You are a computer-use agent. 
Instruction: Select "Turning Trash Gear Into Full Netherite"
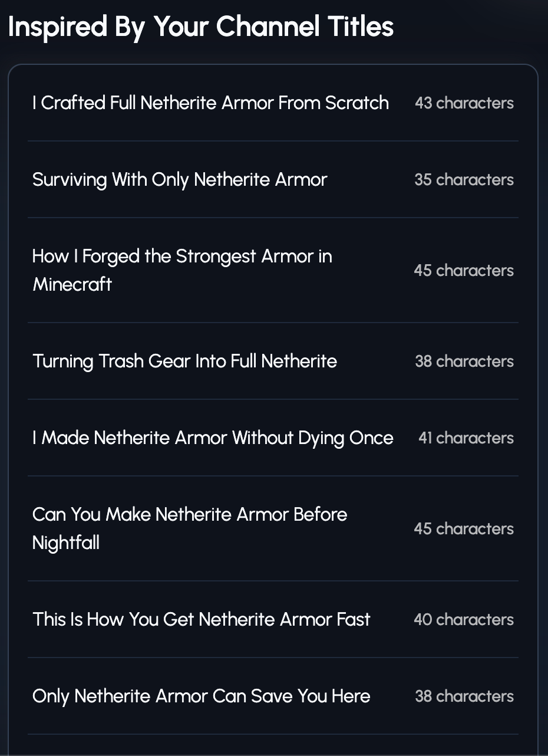[184, 361]
